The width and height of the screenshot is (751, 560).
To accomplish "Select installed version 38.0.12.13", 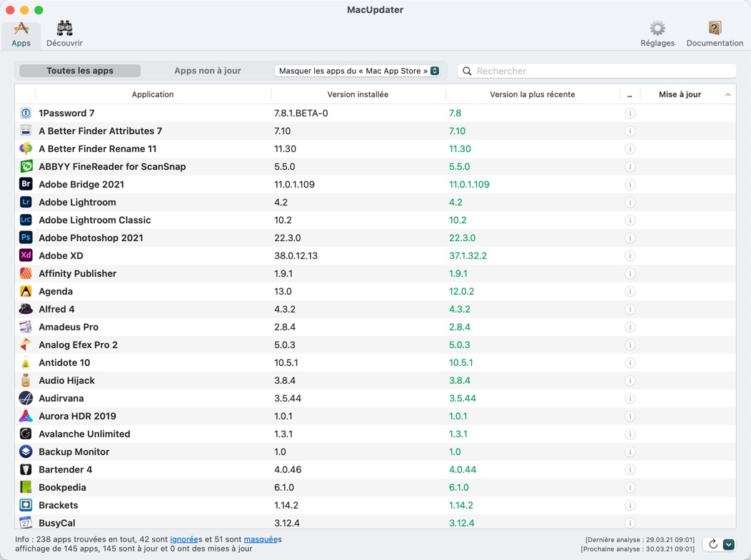I will pyautogui.click(x=296, y=255).
